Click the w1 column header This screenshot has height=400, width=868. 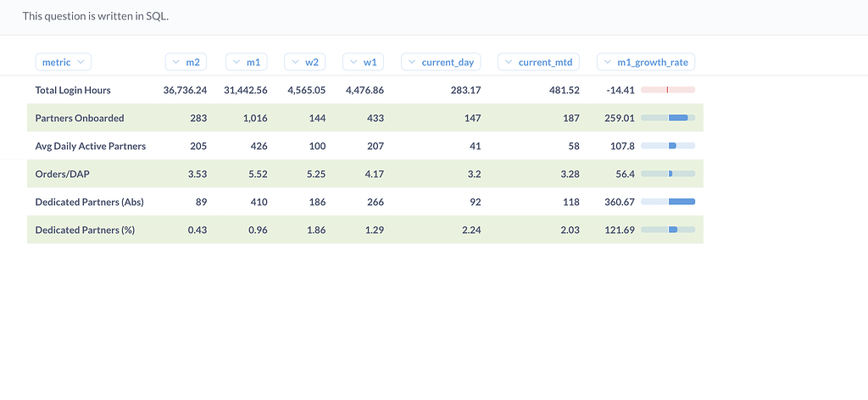(x=363, y=62)
